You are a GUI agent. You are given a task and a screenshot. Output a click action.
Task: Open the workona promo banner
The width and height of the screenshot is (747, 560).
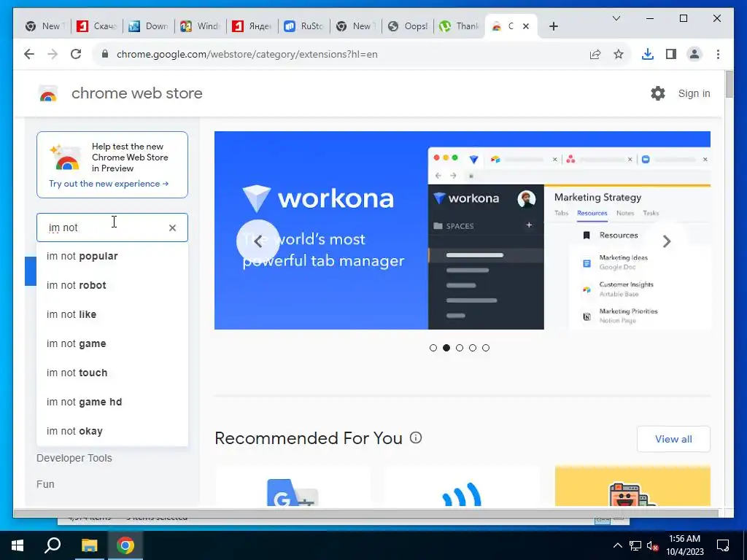pyautogui.click(x=462, y=230)
